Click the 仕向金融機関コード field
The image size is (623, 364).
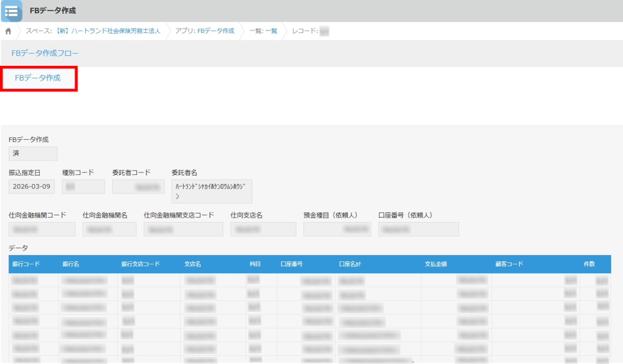click(x=42, y=230)
